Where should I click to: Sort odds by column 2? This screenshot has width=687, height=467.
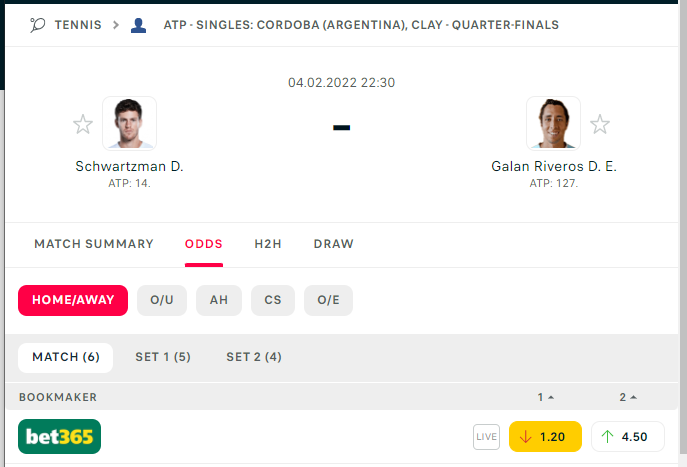click(x=628, y=397)
